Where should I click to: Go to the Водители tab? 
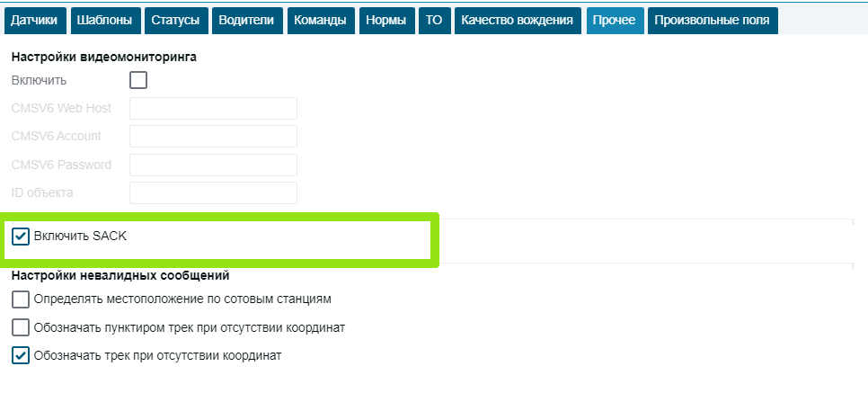click(246, 21)
